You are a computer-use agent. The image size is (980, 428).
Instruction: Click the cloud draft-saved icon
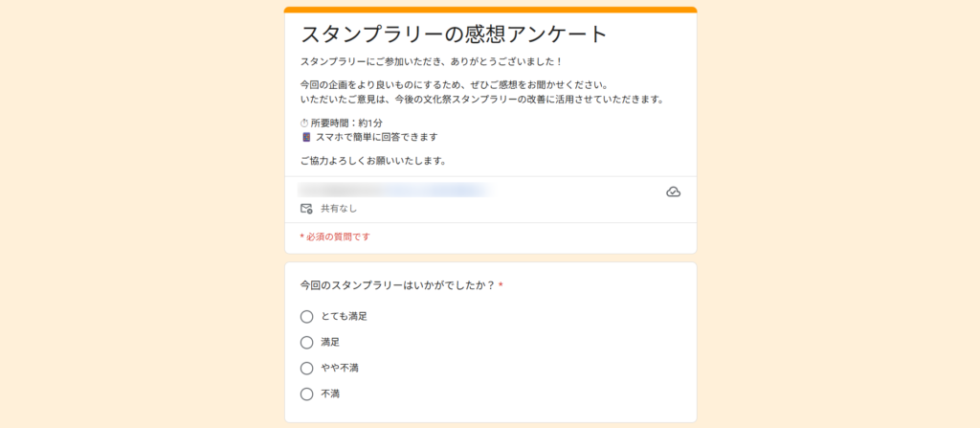(x=673, y=191)
